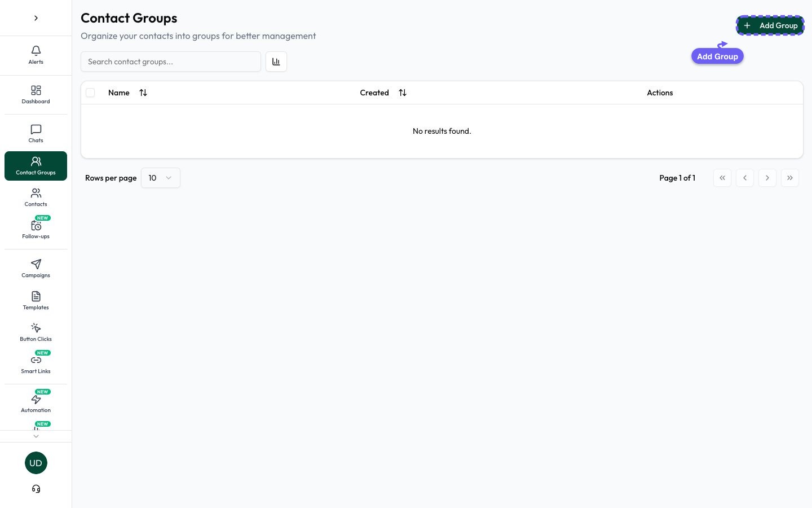Click the 'No results found.' message
This screenshot has width=812, height=508.
tap(442, 131)
